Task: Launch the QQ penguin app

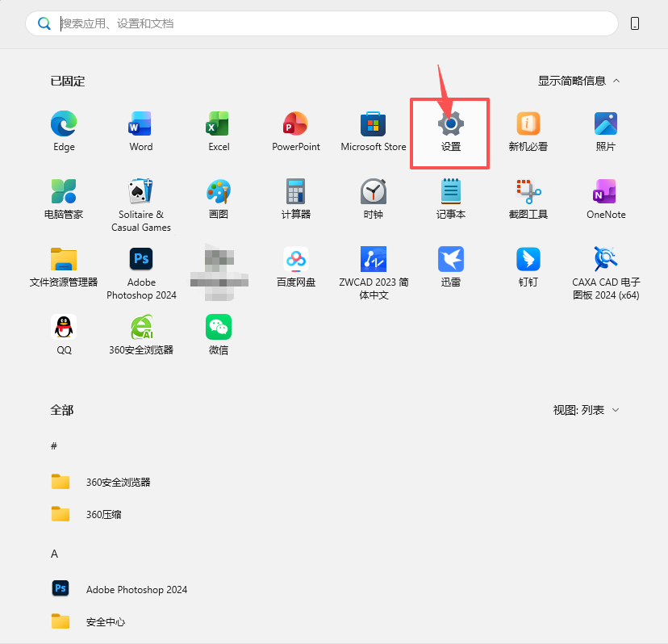Action: point(64,335)
